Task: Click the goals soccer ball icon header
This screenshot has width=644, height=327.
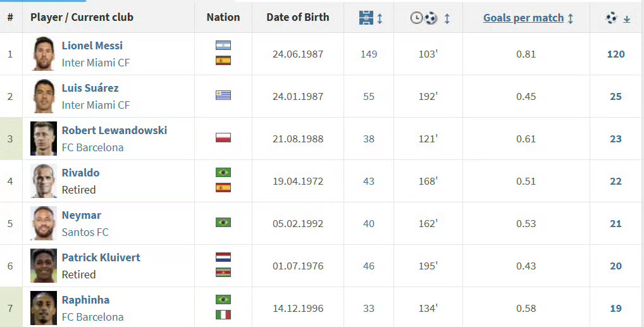Action: pos(612,18)
